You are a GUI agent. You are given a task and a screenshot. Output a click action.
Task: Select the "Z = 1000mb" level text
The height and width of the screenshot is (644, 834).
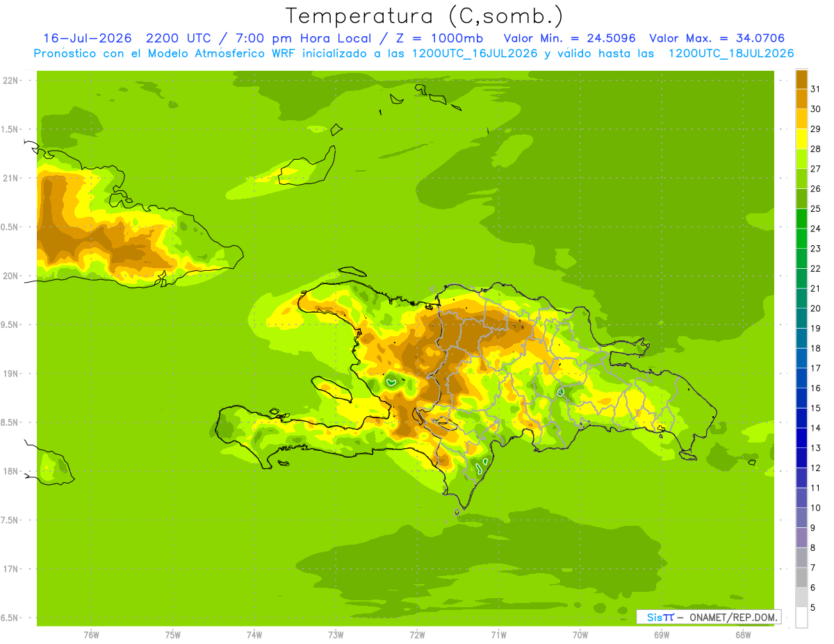point(439,38)
